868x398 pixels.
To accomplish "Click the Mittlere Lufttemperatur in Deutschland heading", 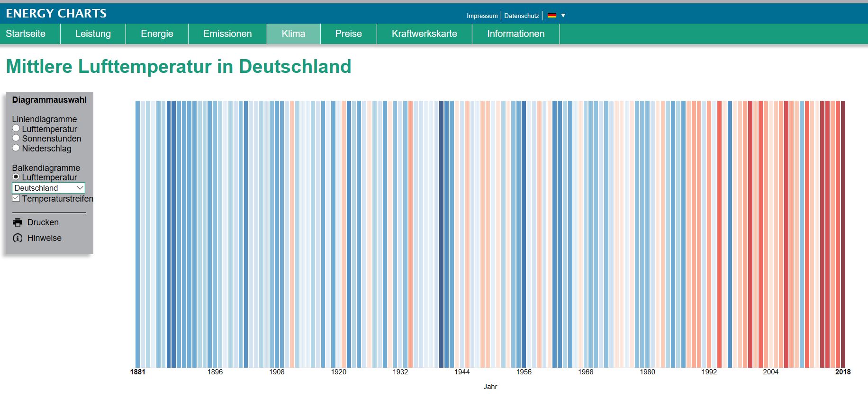I will click(179, 67).
